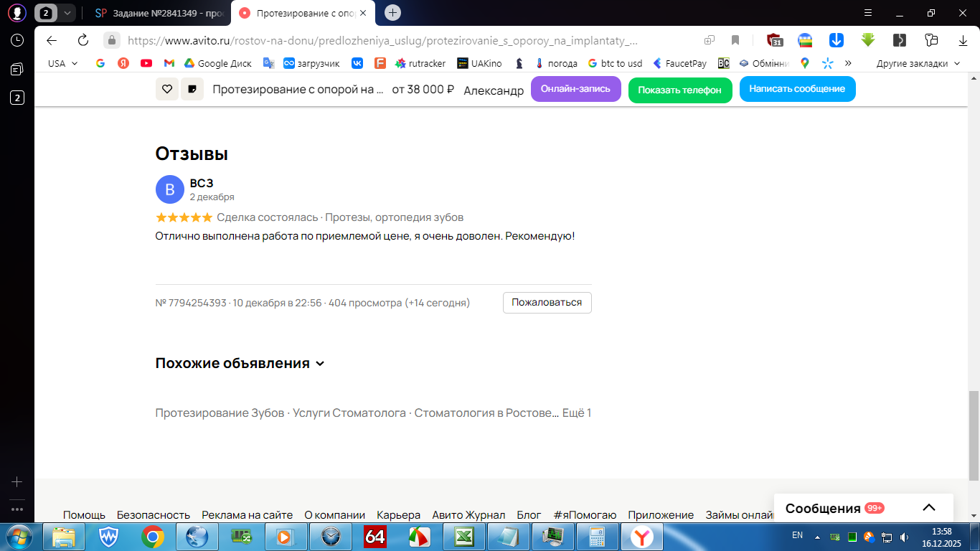
Task: Open the Безопасность footer link
Action: pyautogui.click(x=154, y=515)
